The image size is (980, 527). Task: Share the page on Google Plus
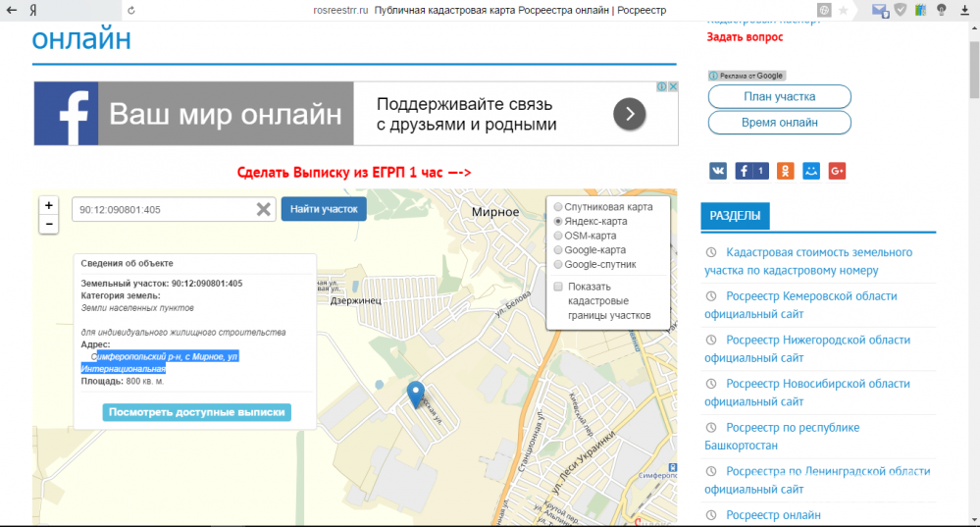[837, 171]
